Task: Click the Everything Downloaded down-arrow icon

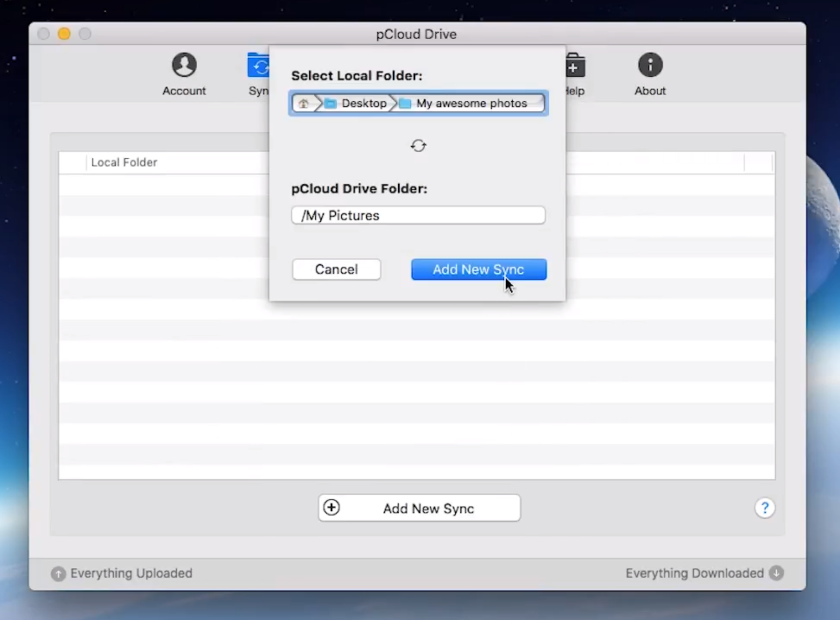Action: tap(776, 573)
